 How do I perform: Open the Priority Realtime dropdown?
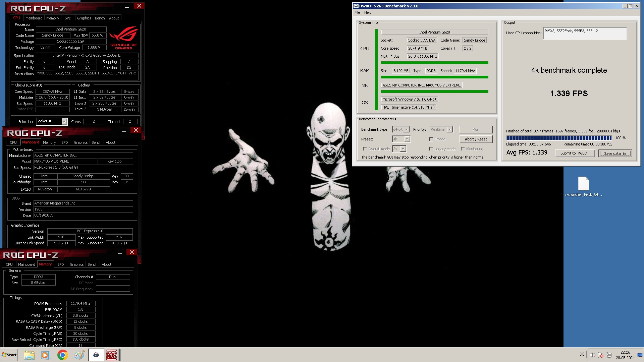click(x=441, y=129)
